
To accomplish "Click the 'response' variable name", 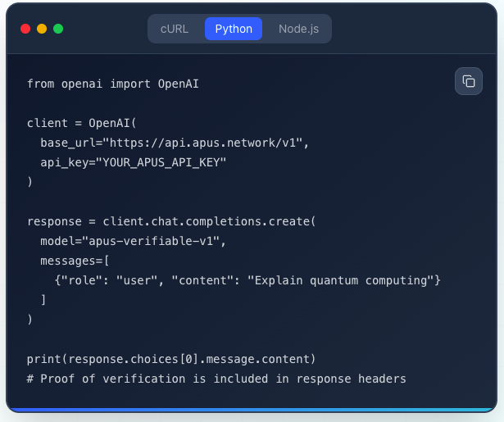I will (55, 221).
